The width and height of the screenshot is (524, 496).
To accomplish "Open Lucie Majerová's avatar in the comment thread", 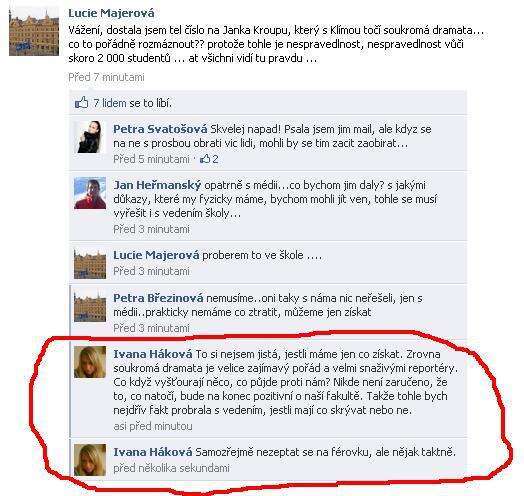I will (x=90, y=263).
